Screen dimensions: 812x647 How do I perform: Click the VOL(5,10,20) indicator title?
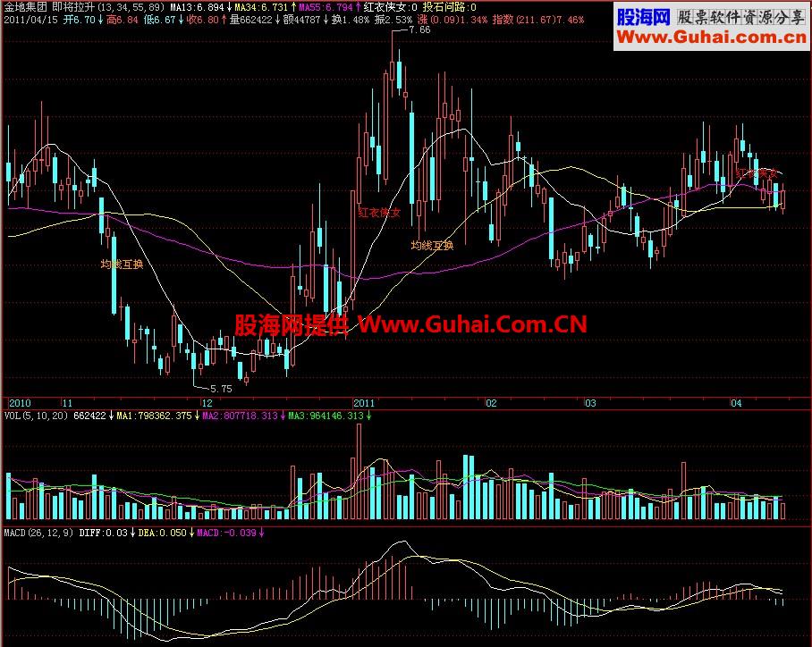(36, 416)
